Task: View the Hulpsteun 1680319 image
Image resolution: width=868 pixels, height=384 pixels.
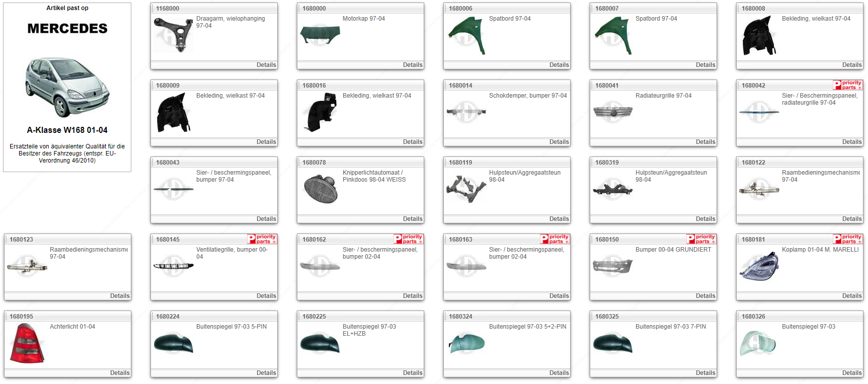Action: 613,189
